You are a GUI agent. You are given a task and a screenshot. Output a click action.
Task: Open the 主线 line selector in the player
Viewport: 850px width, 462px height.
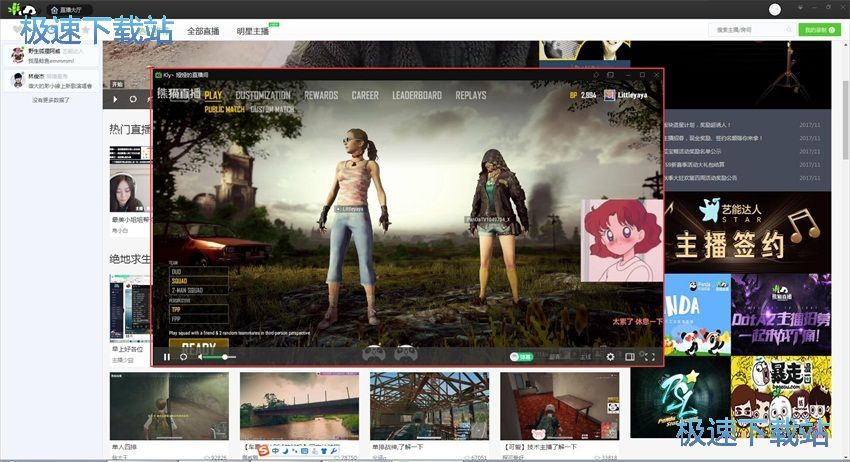(585, 357)
